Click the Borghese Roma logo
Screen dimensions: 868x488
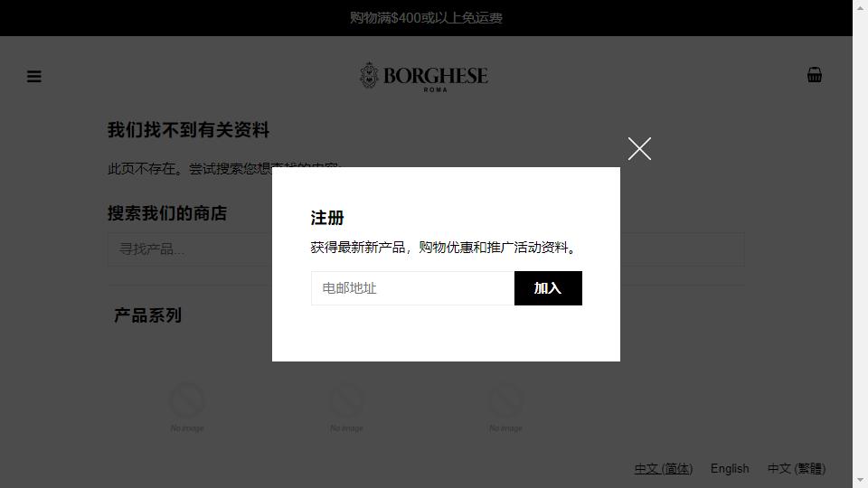click(x=424, y=76)
